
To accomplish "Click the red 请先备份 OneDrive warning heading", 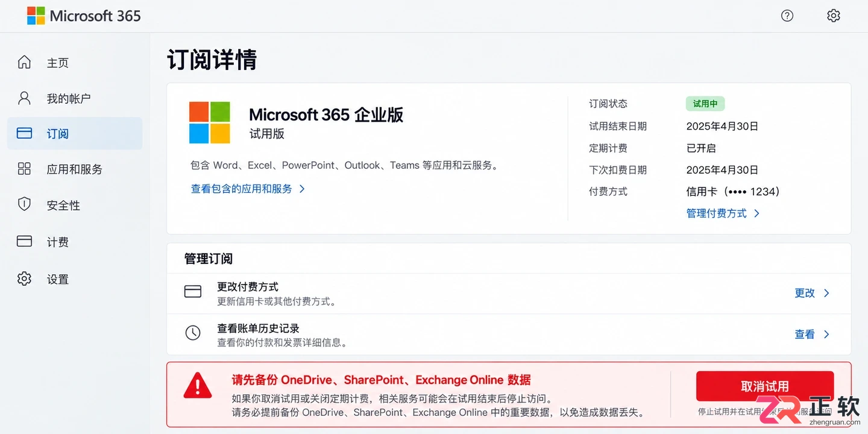I will point(382,380).
